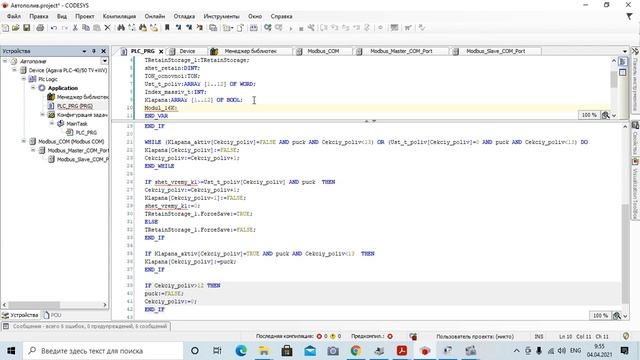Collapse the Application tree node

pos(33,88)
